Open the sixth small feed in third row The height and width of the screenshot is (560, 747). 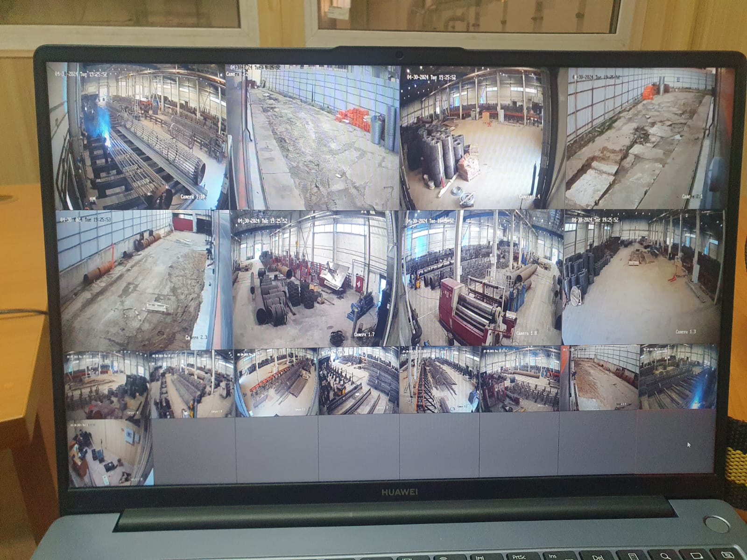coord(519,379)
